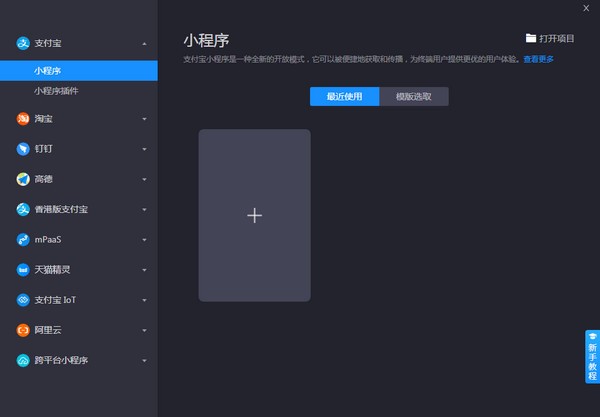Click the Alibaba Cloud (阿里云) icon

[x=23, y=329]
